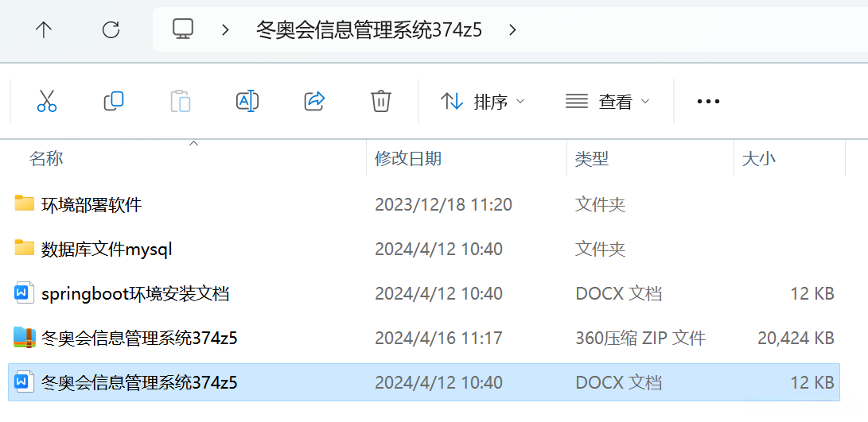Click the Delete trash can icon
The height and width of the screenshot is (422, 868).
click(381, 101)
